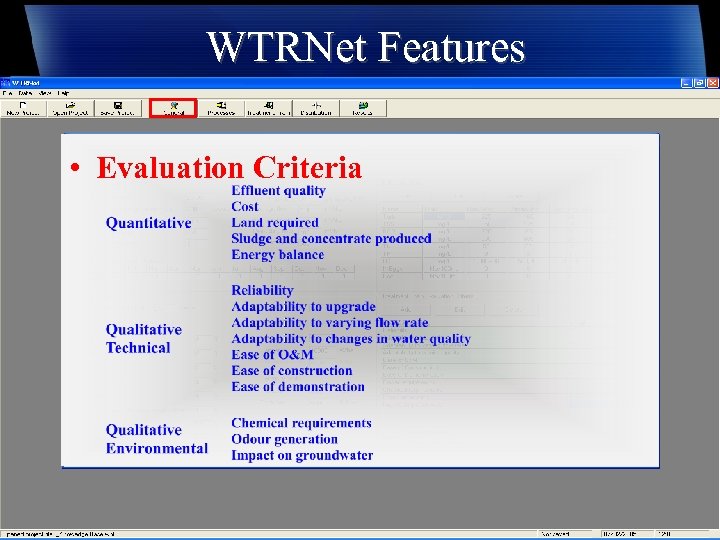Click the 'Evaluation Criteria' heading
Viewport: 720px width, 540px height.
pyautogui.click(x=229, y=168)
